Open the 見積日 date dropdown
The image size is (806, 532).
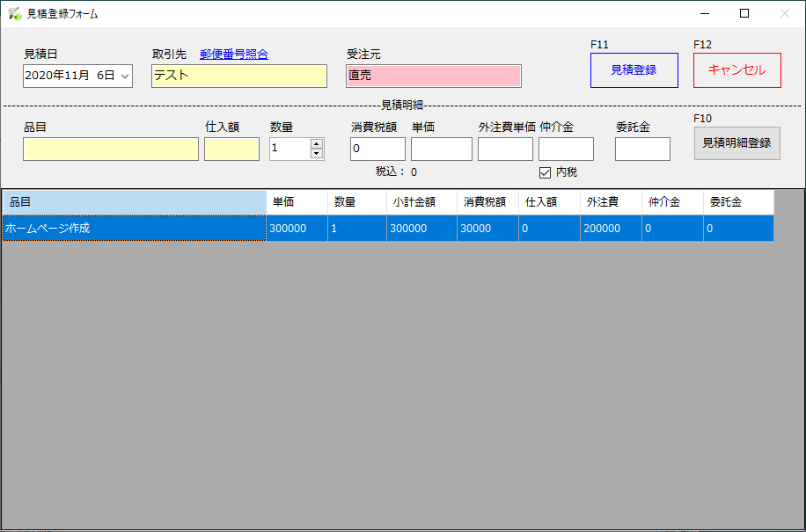click(x=124, y=77)
